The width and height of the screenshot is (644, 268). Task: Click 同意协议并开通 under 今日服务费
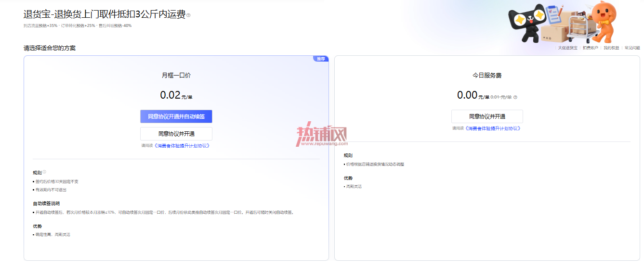[x=487, y=116]
